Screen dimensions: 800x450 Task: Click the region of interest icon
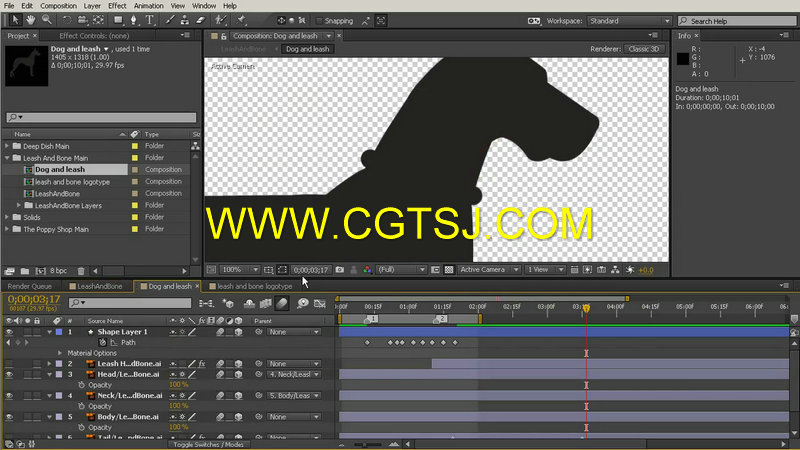point(282,270)
